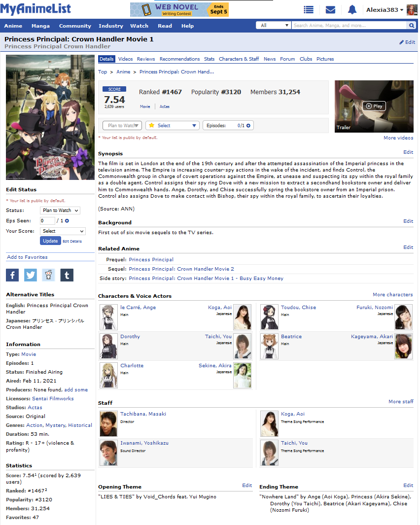Open Toudou, Chise character thumbnail

point(269,317)
